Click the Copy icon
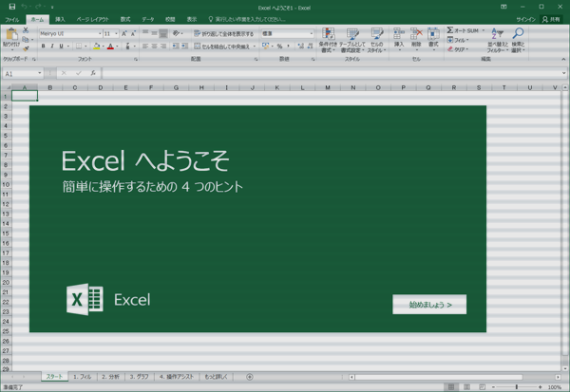This screenshot has height=392, width=570. [25, 39]
